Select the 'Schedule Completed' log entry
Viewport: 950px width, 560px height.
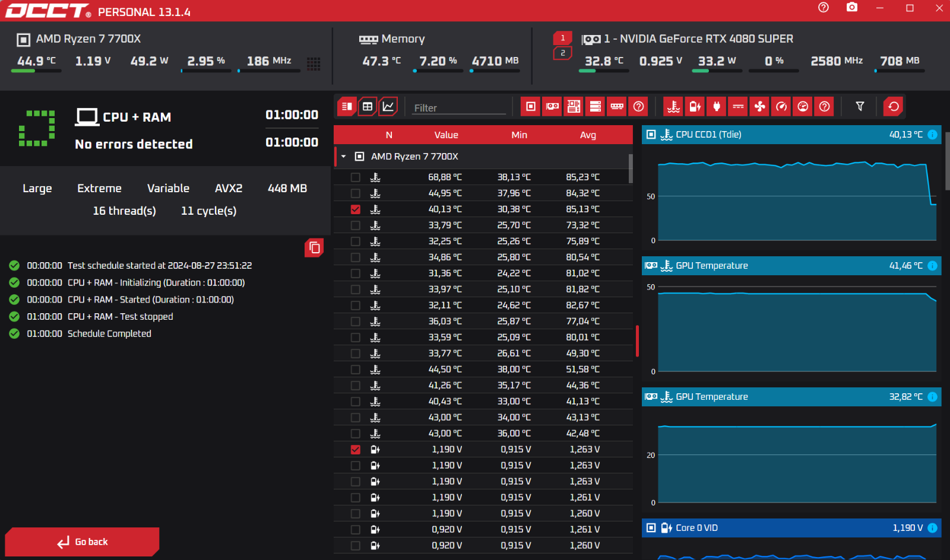(x=109, y=334)
